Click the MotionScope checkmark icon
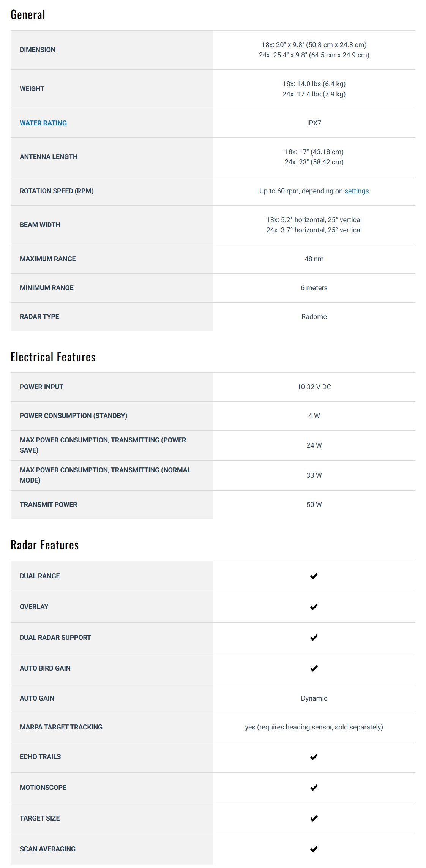Image resolution: width=426 pixels, height=868 pixels. [314, 788]
